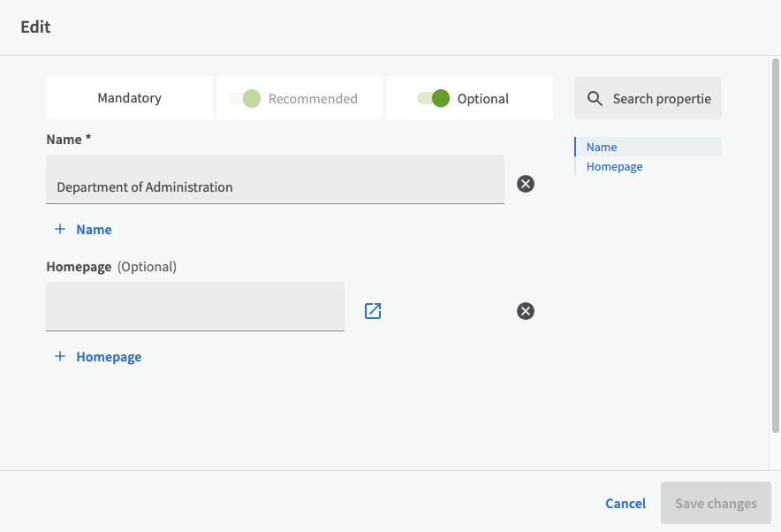Viewport: 781px width, 532px height.
Task: Click the plus icon beside add Name
Action: point(60,229)
